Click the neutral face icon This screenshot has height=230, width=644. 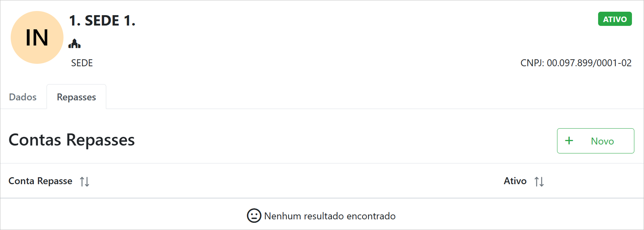[x=254, y=216]
